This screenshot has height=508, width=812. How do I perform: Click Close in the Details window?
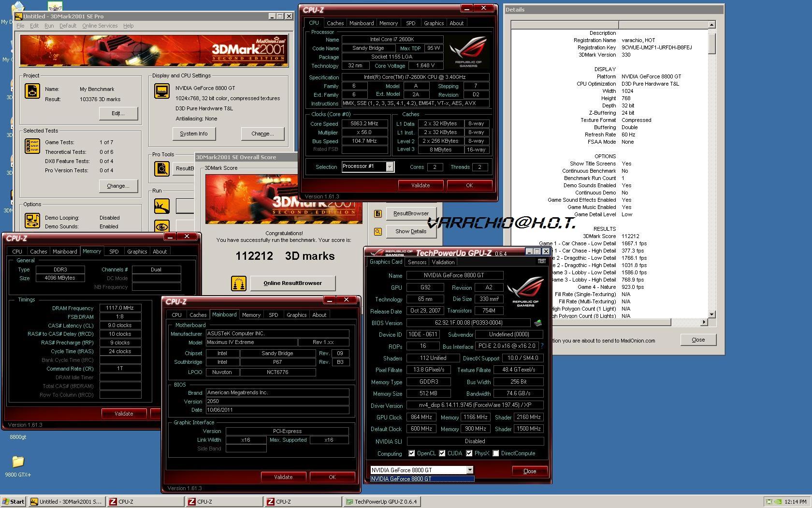(x=698, y=340)
